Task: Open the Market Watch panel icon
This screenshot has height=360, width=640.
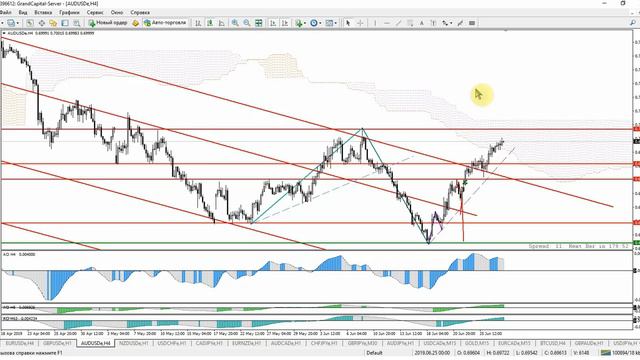Action: (30, 23)
